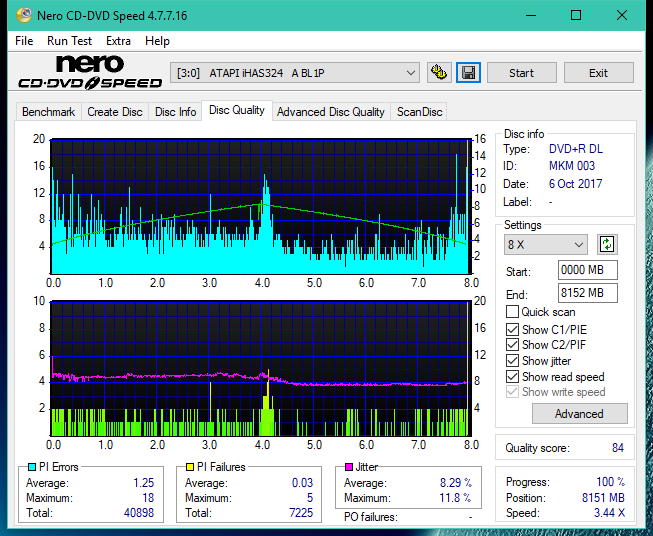Maximize the Nero window
This screenshot has width=653, height=536.
pos(576,15)
